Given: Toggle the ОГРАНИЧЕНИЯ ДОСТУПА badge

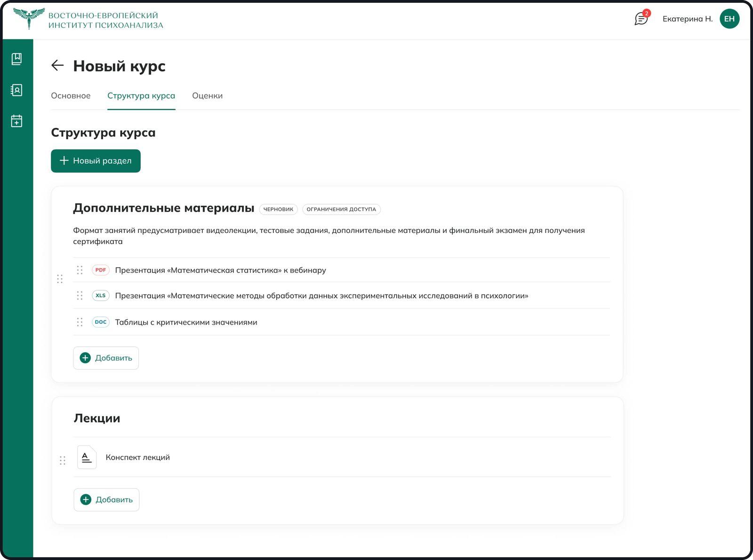Looking at the screenshot, I should click(342, 209).
